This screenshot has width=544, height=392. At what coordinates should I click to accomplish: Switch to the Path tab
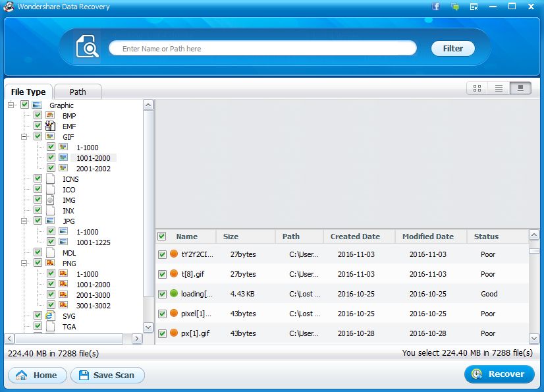(78, 92)
